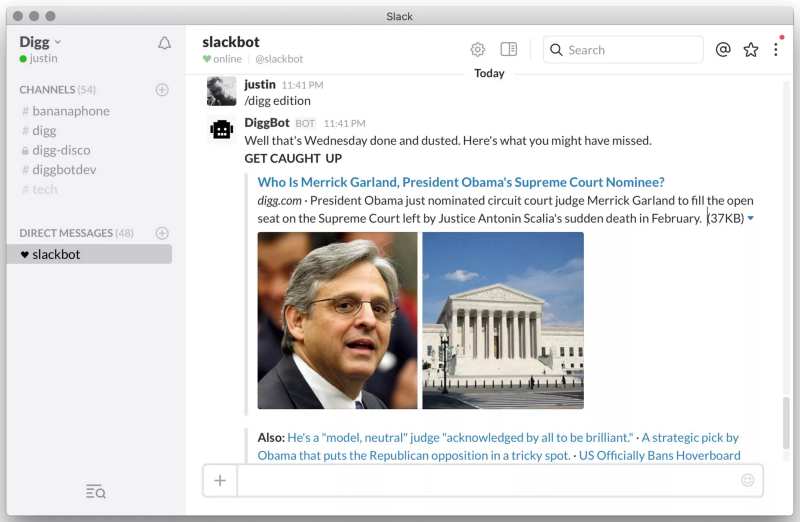Click the message pane scrollbar
Viewport: 800px width, 522px height.
(787, 422)
